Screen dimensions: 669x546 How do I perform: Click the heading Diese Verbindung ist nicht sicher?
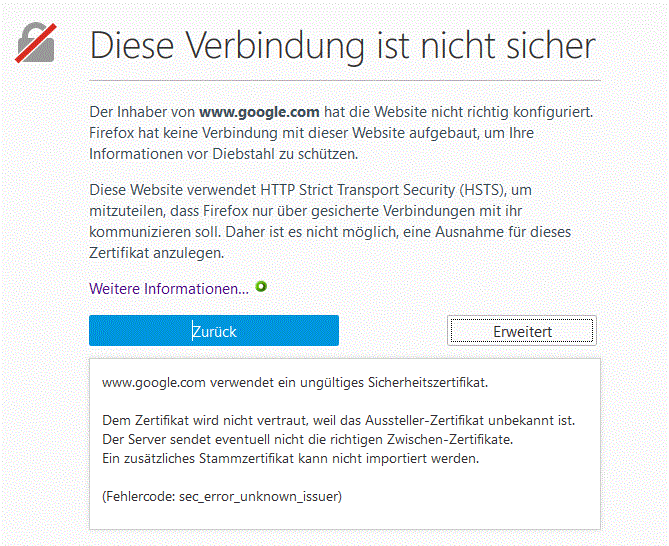pyautogui.click(x=342, y=45)
